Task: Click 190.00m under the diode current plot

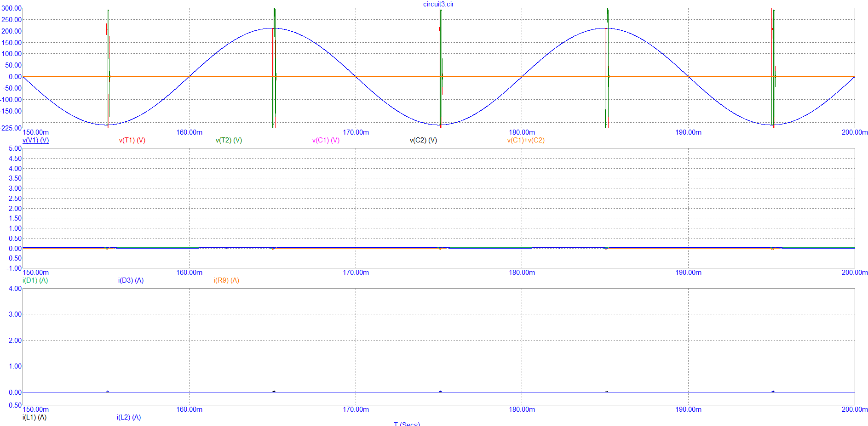Action: pyautogui.click(x=689, y=273)
